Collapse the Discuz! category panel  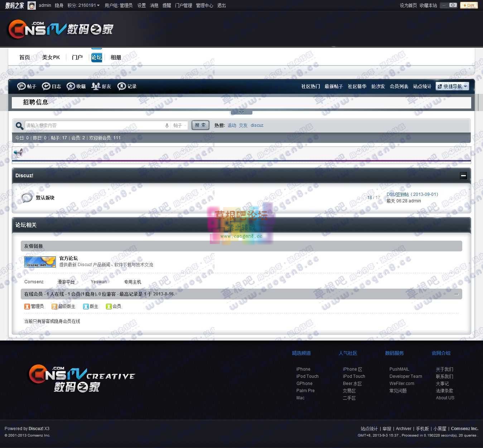pyautogui.click(x=463, y=175)
